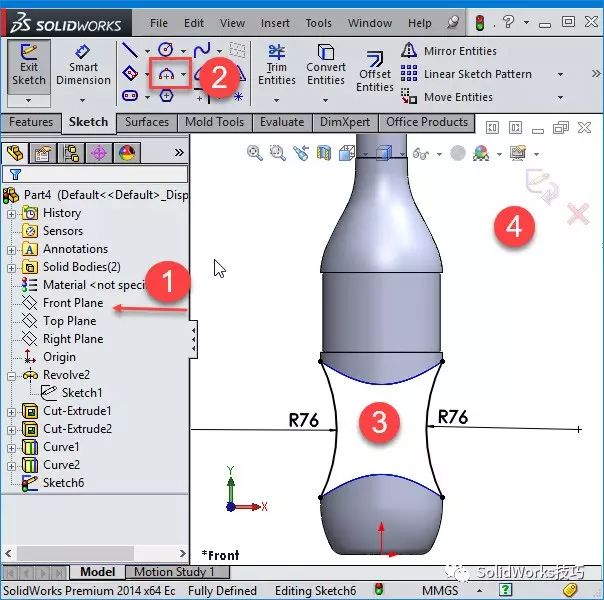Open the Move Entities dropdown arrow

tap(560, 97)
